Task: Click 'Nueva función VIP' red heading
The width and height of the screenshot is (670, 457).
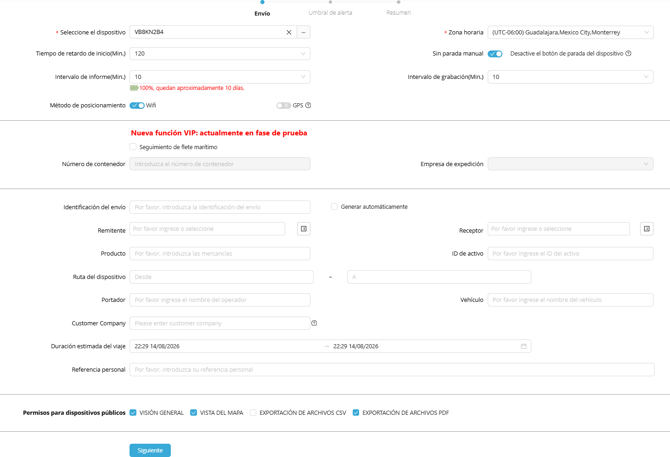Action: 219,133
